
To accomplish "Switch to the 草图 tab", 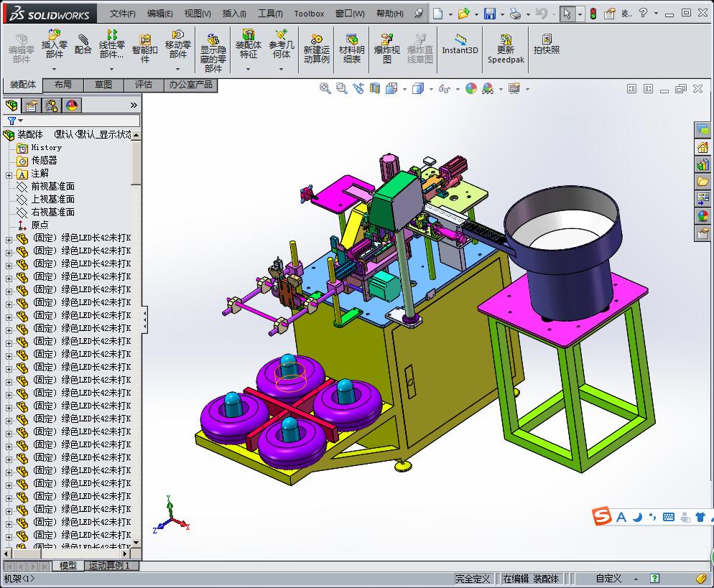I will (103, 85).
